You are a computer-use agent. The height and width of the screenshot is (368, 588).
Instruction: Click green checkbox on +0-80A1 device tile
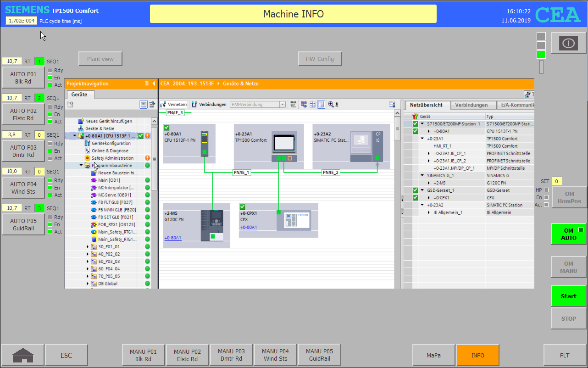pos(167,128)
